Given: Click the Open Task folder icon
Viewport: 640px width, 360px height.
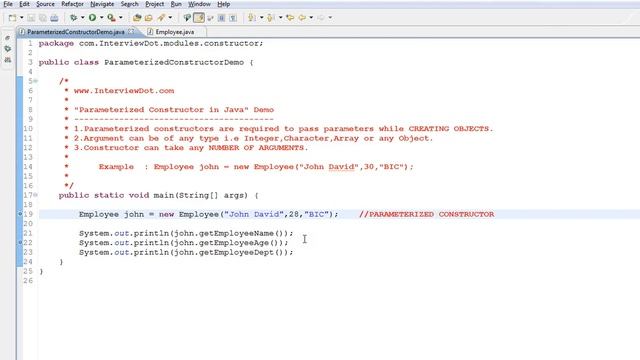Looking at the screenshot, I should point(149,18).
